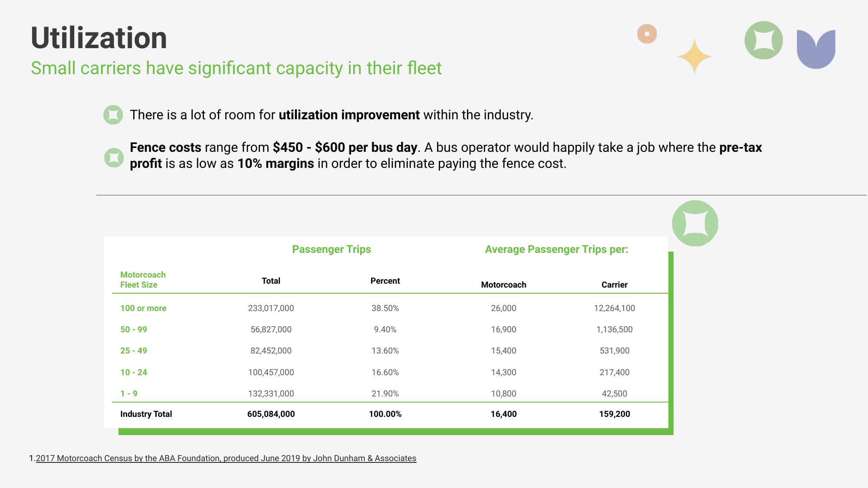
Task: Select the "Passenger Trips" table heading
Action: click(332, 249)
